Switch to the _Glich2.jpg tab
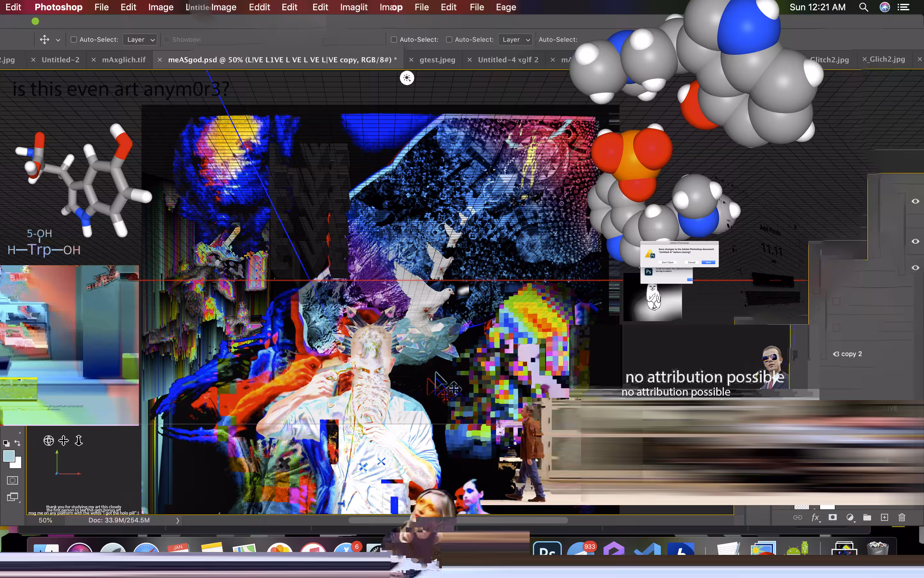The height and width of the screenshot is (578, 924). pos(887,59)
